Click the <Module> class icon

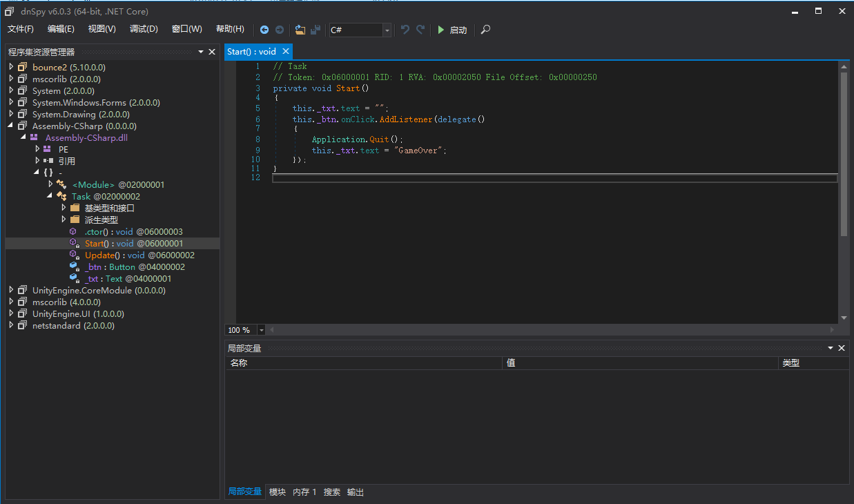click(x=61, y=184)
